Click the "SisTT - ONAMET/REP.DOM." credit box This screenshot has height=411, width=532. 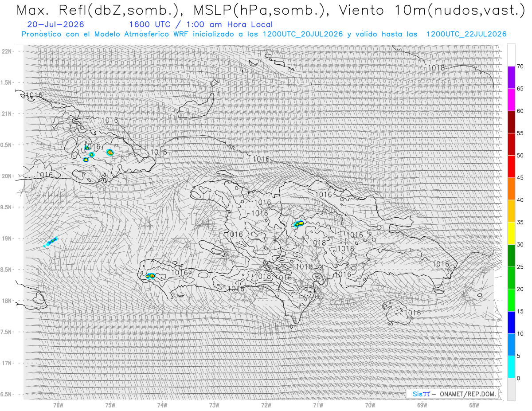pyautogui.click(x=452, y=394)
